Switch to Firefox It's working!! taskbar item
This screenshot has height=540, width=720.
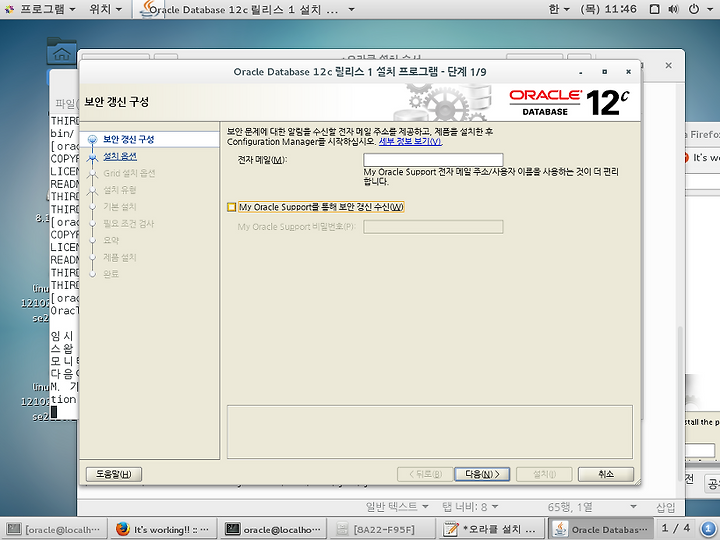(163, 529)
